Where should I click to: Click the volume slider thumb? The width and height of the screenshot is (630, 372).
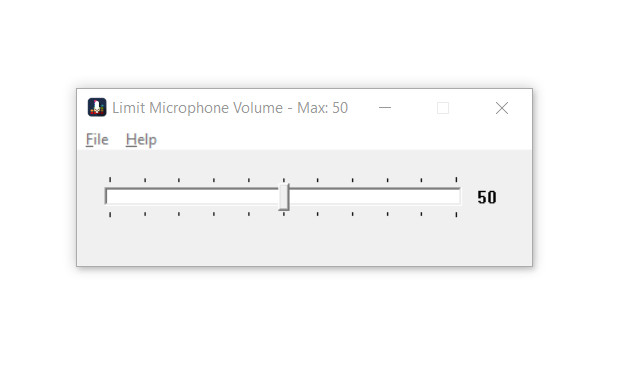[x=284, y=197]
